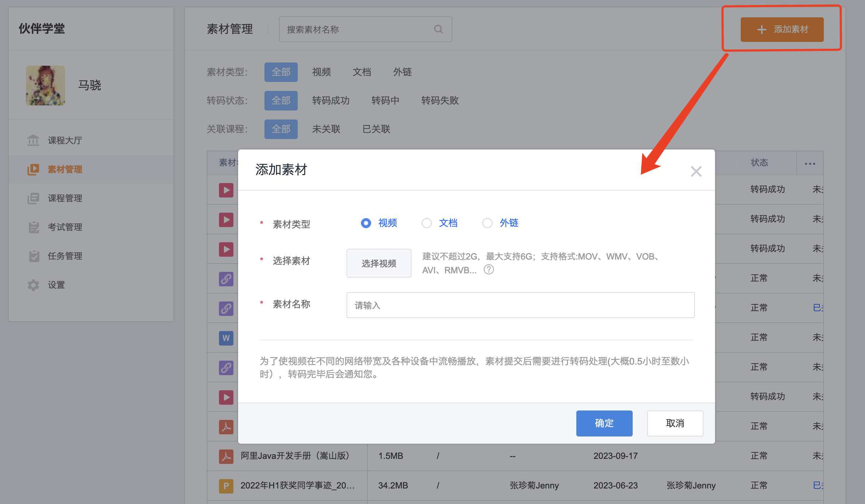Click the 伙伴学堂 title
The width and height of the screenshot is (865, 504).
click(x=42, y=29)
